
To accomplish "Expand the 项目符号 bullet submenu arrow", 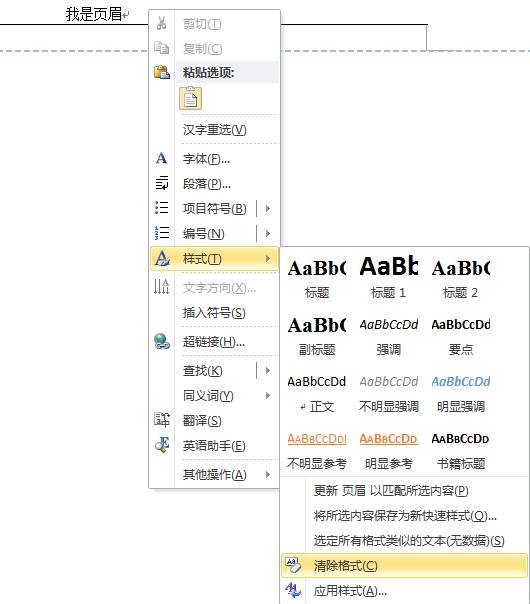I will (x=268, y=208).
